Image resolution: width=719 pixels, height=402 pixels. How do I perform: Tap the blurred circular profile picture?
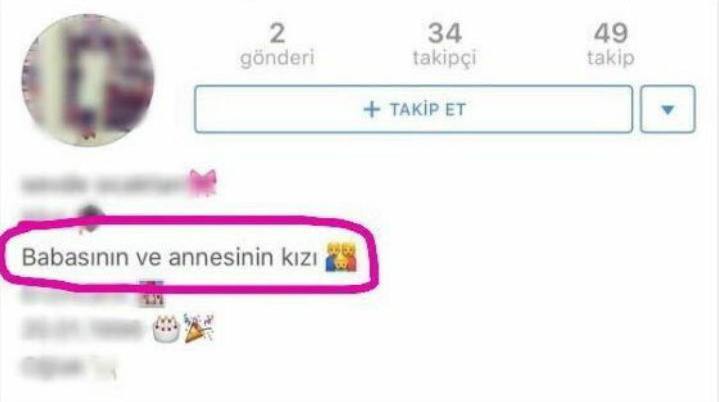click(x=88, y=80)
